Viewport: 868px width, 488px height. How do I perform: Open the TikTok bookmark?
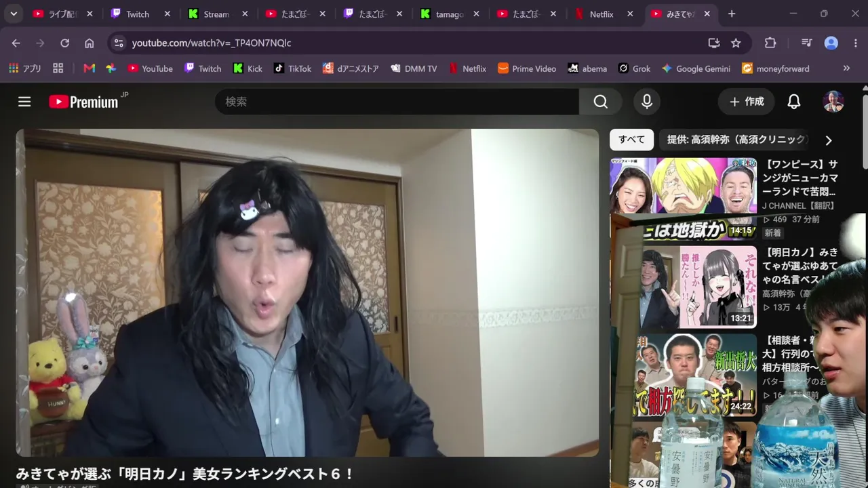pos(292,68)
